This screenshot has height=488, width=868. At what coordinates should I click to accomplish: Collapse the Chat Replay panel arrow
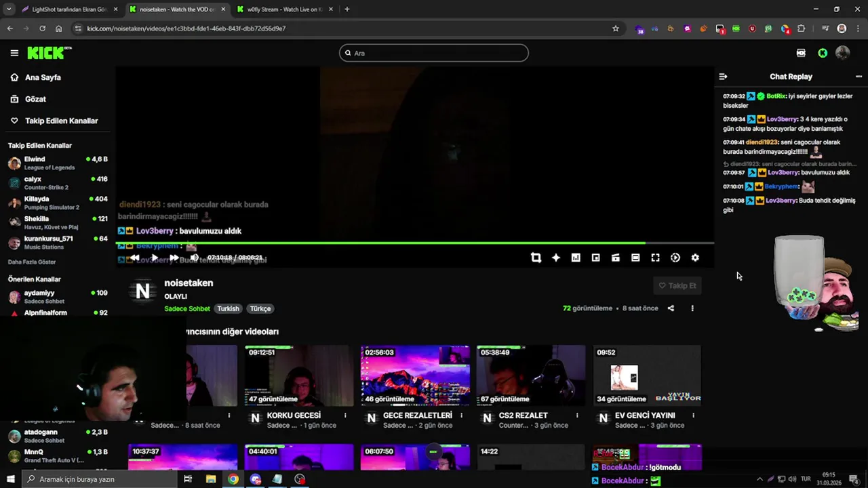tap(723, 77)
